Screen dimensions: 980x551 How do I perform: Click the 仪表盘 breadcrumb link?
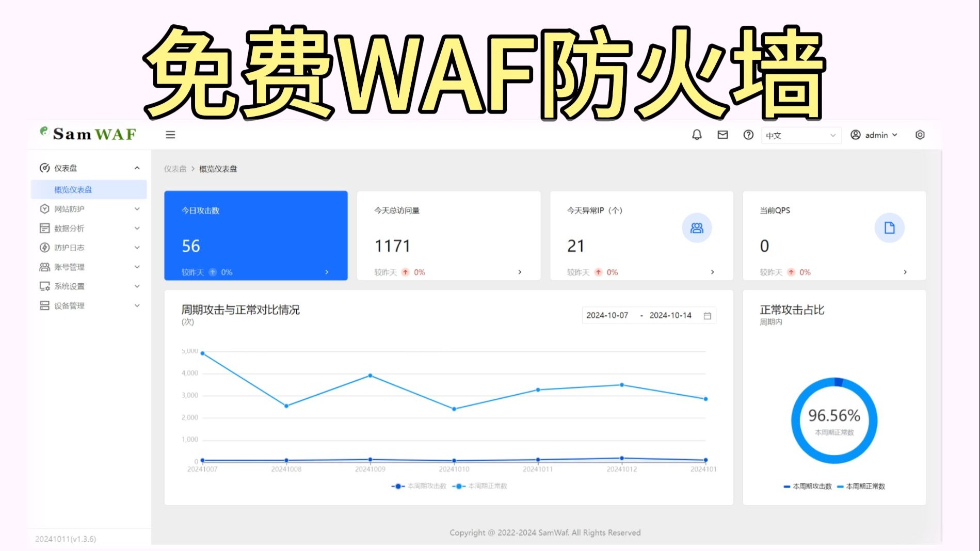175,169
